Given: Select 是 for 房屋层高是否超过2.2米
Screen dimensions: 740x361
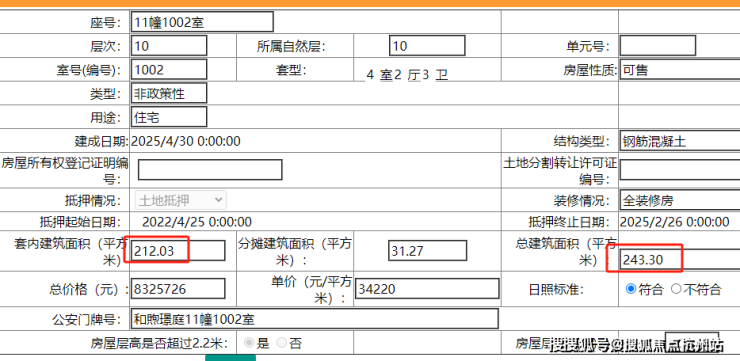Looking at the screenshot, I should pyautogui.click(x=249, y=343).
